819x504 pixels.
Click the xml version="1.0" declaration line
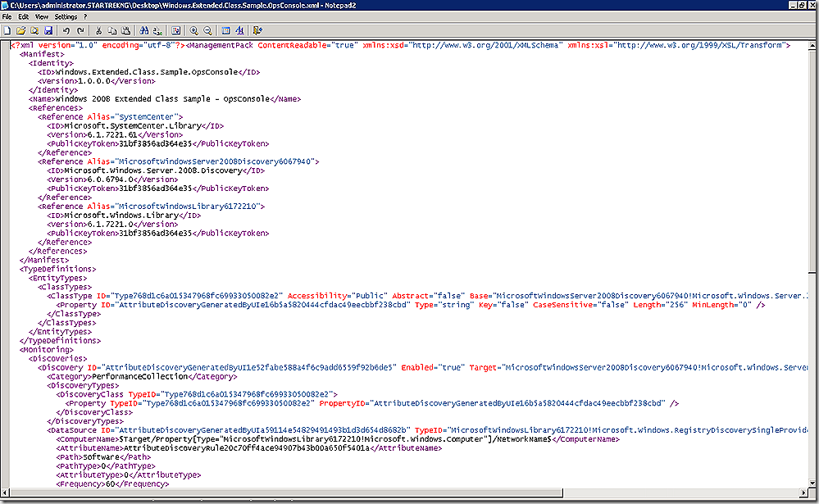click(400, 45)
